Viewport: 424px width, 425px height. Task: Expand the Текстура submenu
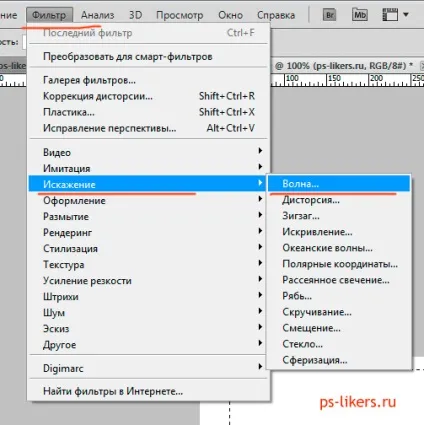[149, 264]
